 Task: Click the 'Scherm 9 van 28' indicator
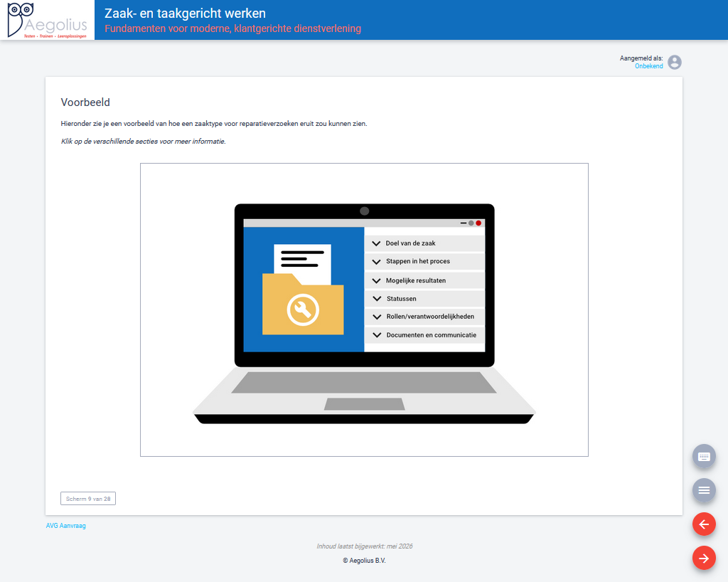click(x=88, y=498)
